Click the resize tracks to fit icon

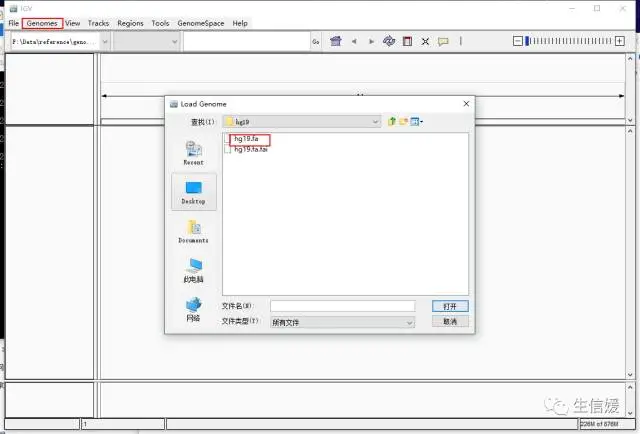click(425, 41)
